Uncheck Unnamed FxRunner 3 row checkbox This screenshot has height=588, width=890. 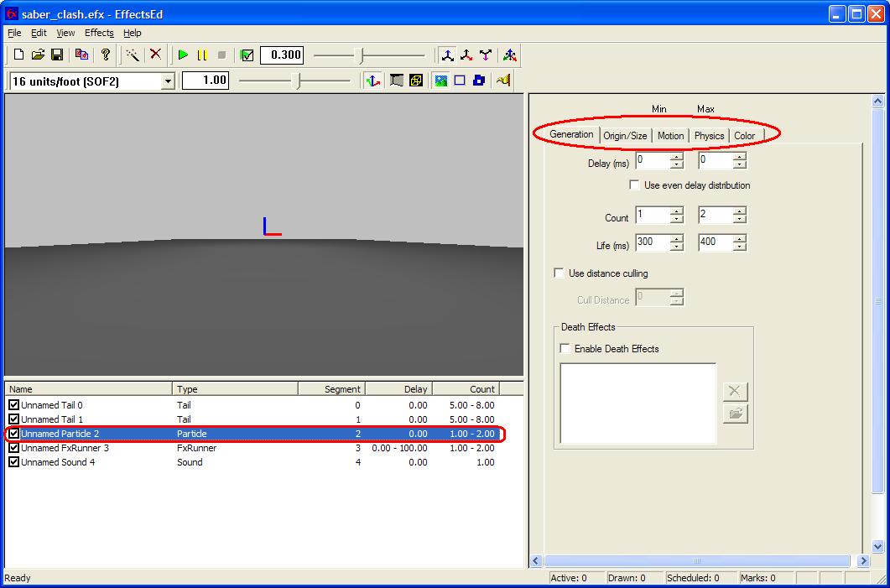coord(14,448)
